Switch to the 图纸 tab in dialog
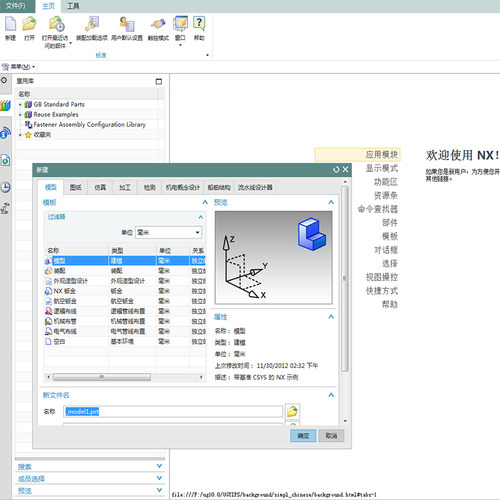This screenshot has width=500, height=500. click(x=76, y=188)
